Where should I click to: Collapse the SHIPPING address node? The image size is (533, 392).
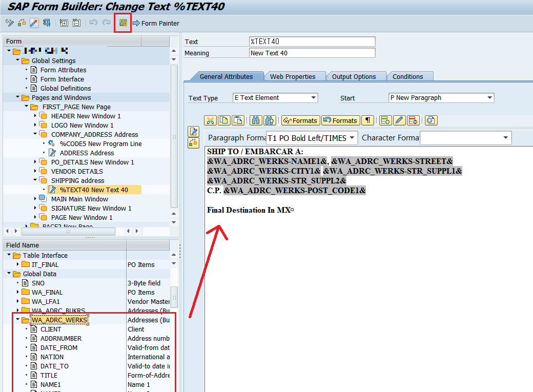pos(35,179)
